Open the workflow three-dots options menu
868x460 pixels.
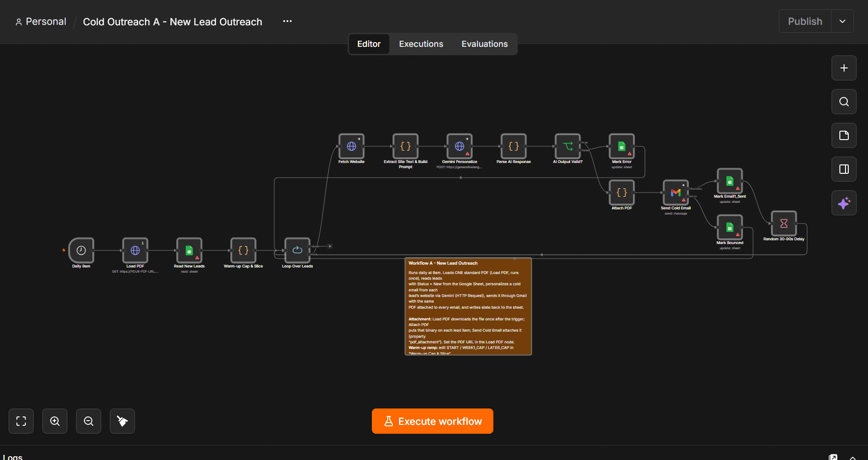point(287,22)
